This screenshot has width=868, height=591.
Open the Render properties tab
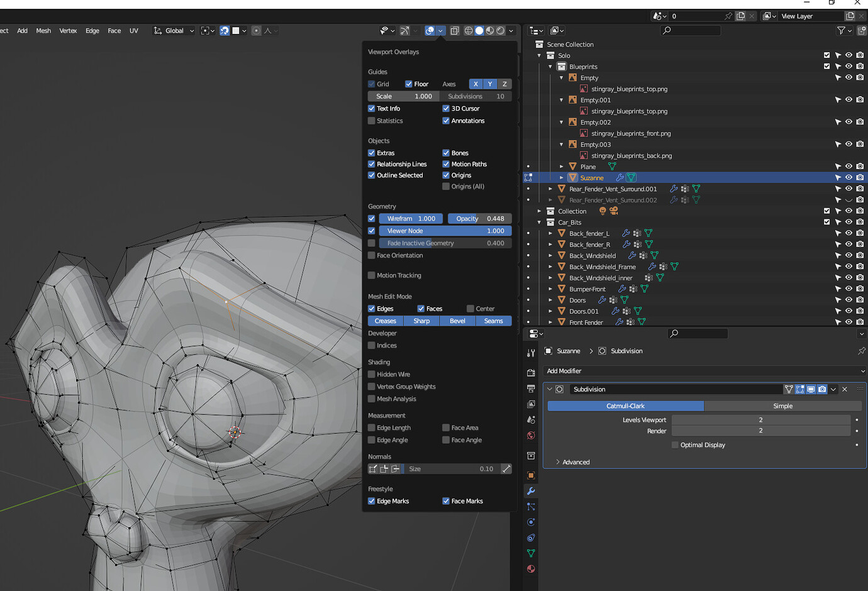tap(531, 373)
